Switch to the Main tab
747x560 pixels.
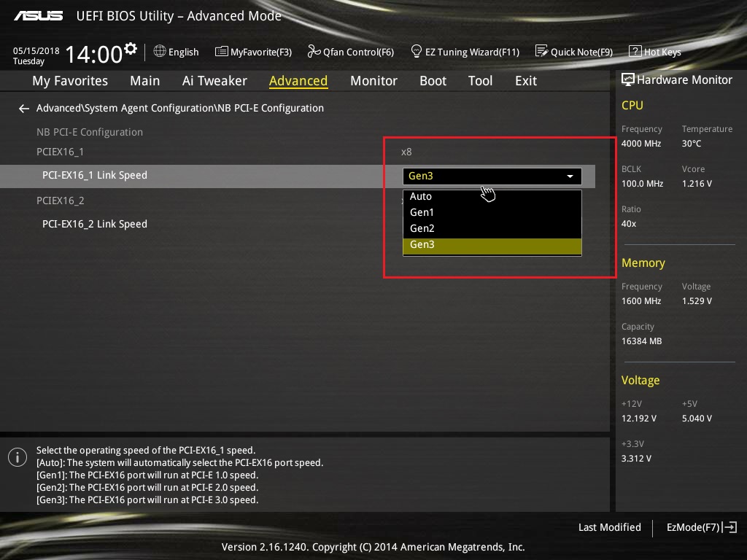click(x=145, y=81)
